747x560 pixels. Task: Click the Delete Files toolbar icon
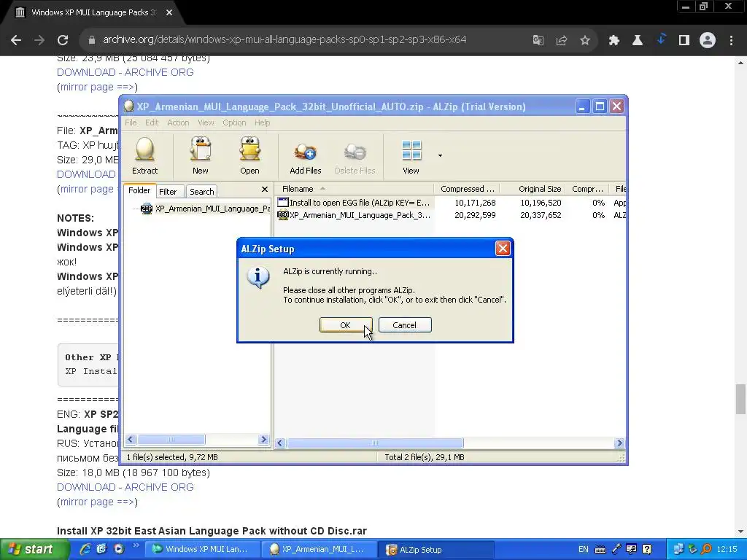(x=355, y=152)
